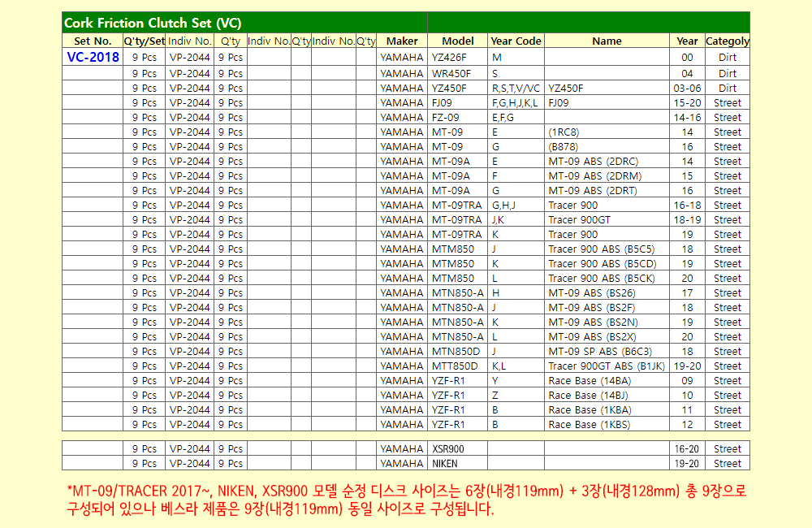Viewport: 812px width, 528px height.
Task: Select 'MT-09 ABS (BS26)' name
Action: click(592, 292)
